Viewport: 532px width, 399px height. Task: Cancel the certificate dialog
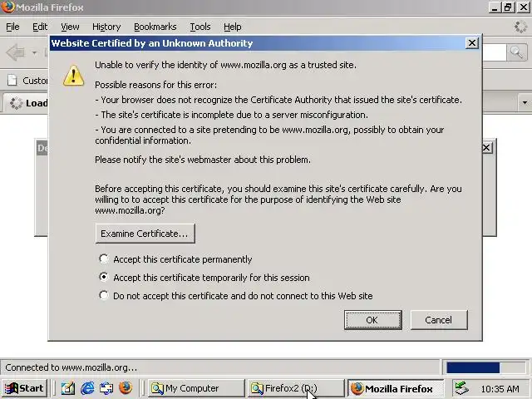coord(439,319)
